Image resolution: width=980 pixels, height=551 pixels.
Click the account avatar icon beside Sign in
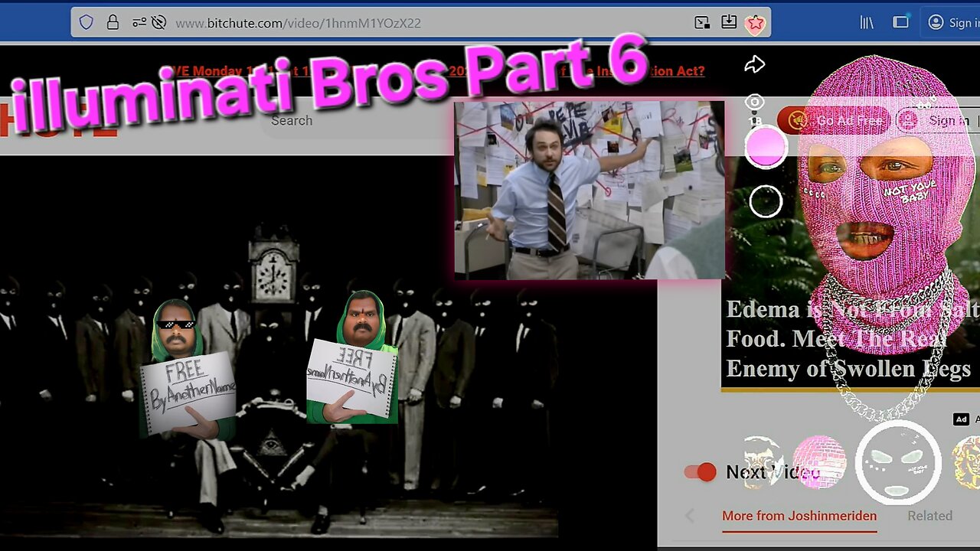(936, 23)
